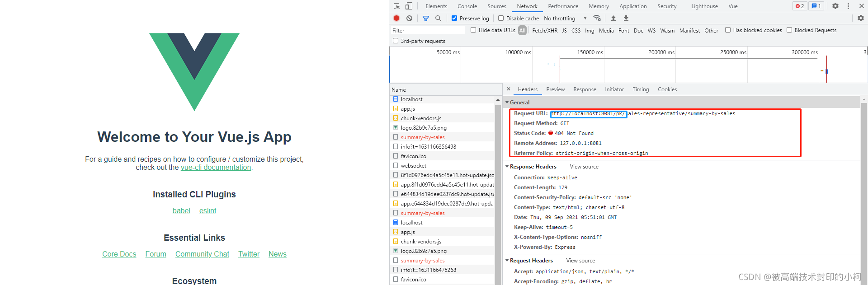Show the Cookies tab of request

[667, 89]
